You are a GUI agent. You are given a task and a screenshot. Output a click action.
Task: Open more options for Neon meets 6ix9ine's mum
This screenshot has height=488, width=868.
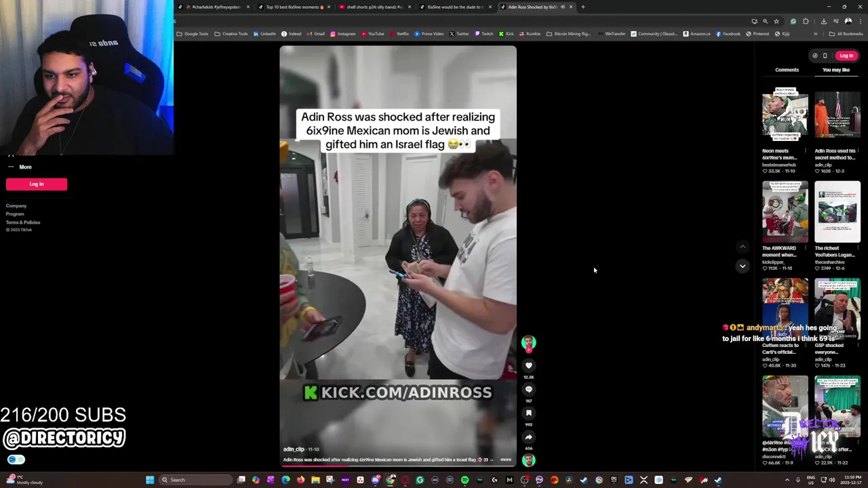click(x=806, y=151)
